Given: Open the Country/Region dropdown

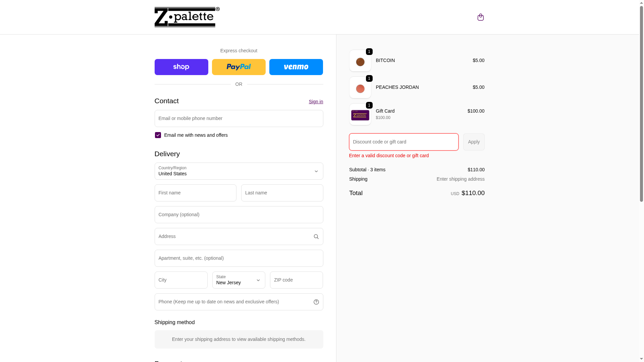Looking at the screenshot, I should pyautogui.click(x=238, y=171).
